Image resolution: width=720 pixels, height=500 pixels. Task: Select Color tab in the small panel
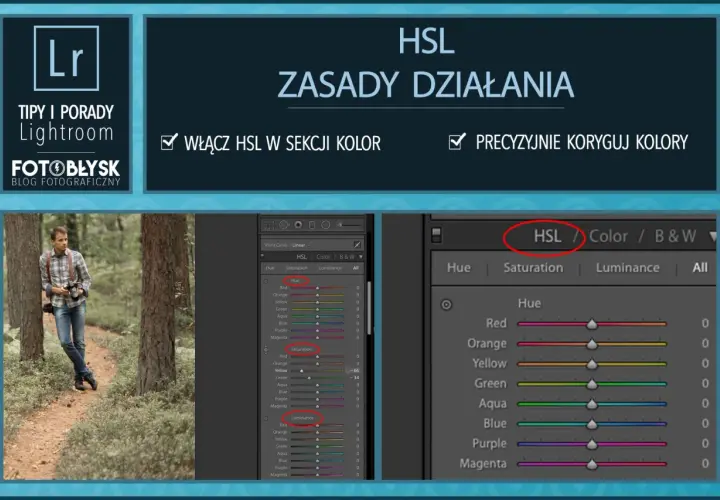pyautogui.click(x=323, y=257)
